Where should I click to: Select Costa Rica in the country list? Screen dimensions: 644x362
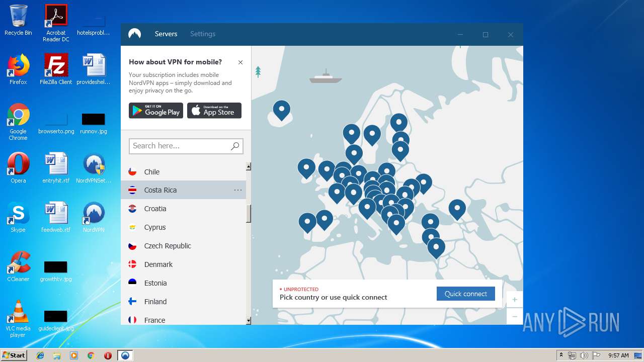click(183, 190)
